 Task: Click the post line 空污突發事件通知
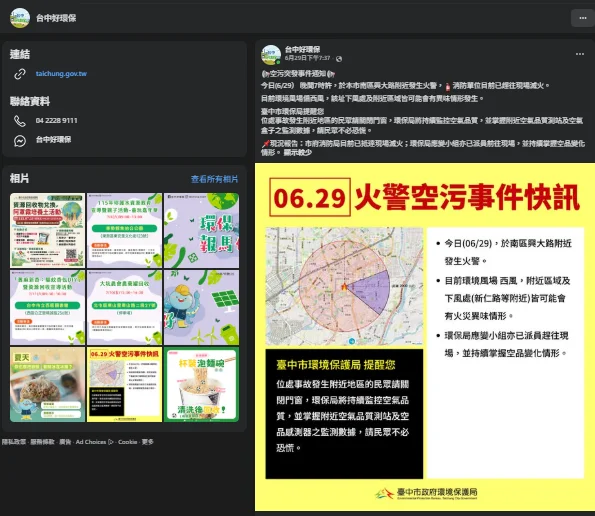click(x=298, y=74)
